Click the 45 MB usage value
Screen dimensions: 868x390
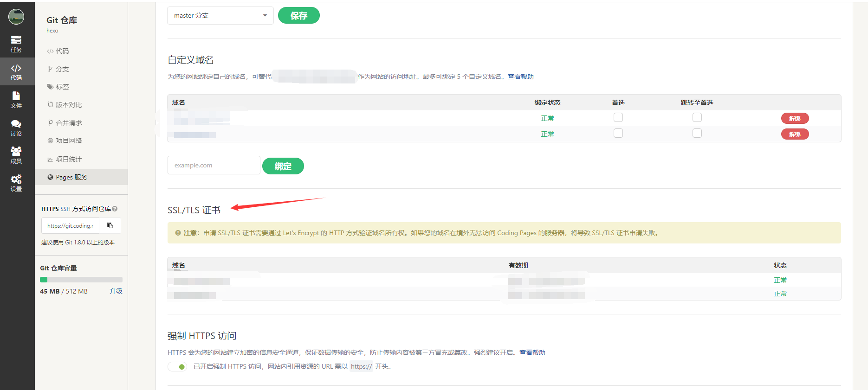pyautogui.click(x=50, y=291)
